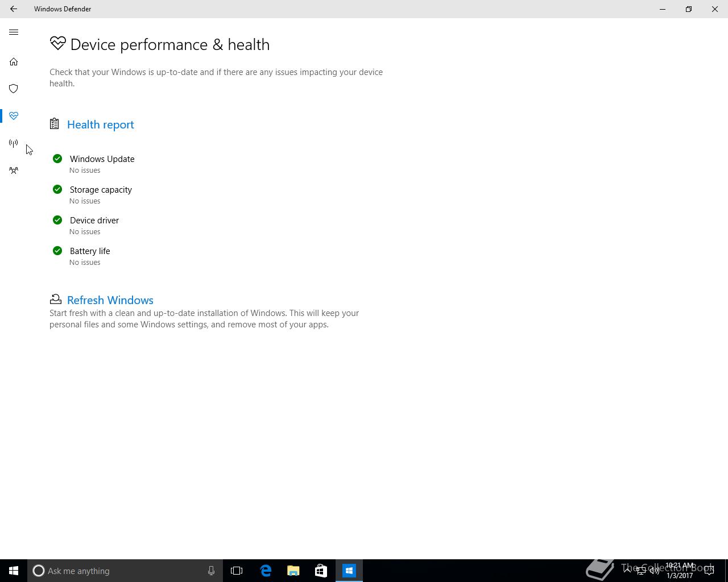The image size is (728, 582).
Task: Go back with the arrow in title bar
Action: (x=14, y=9)
